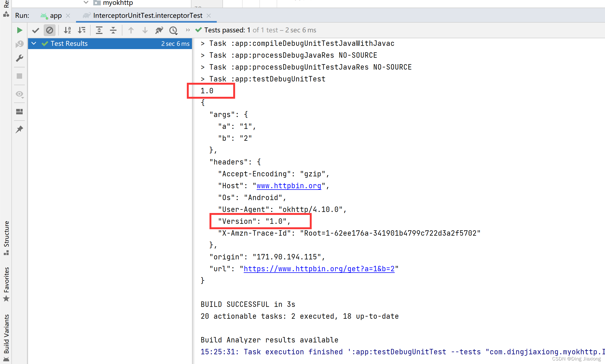The image size is (605, 364).
Task: Open wrench settings icon in left strip
Action: [19, 58]
